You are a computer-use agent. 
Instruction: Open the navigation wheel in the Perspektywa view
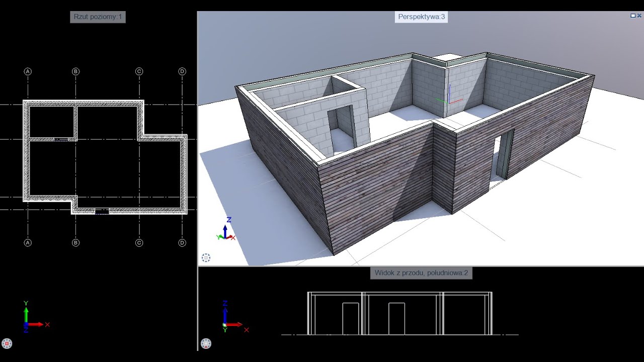click(206, 258)
